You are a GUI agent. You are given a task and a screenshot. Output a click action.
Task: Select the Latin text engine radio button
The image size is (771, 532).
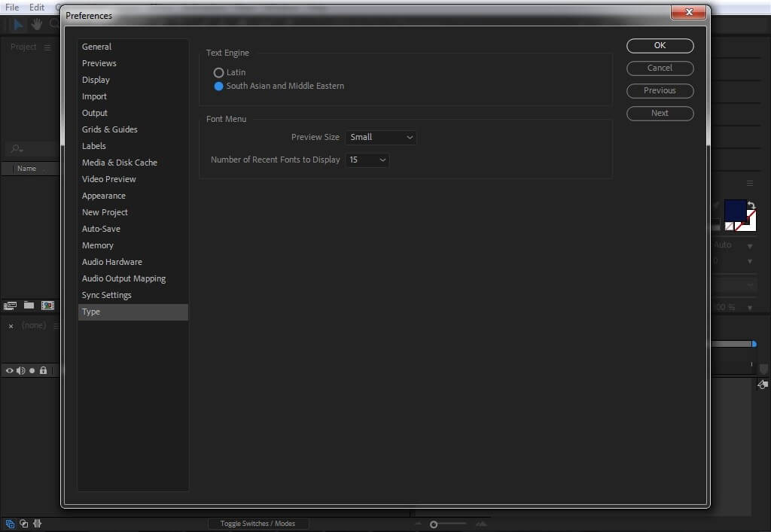click(218, 73)
